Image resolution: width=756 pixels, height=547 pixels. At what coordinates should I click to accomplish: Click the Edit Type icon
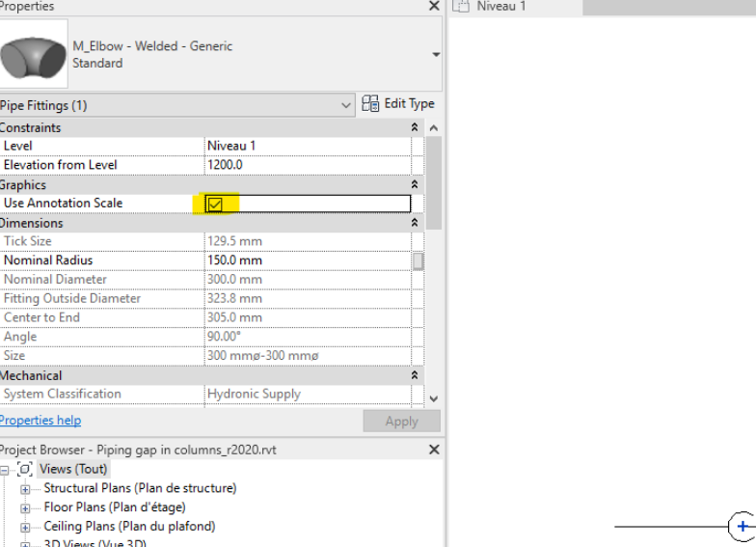[370, 104]
